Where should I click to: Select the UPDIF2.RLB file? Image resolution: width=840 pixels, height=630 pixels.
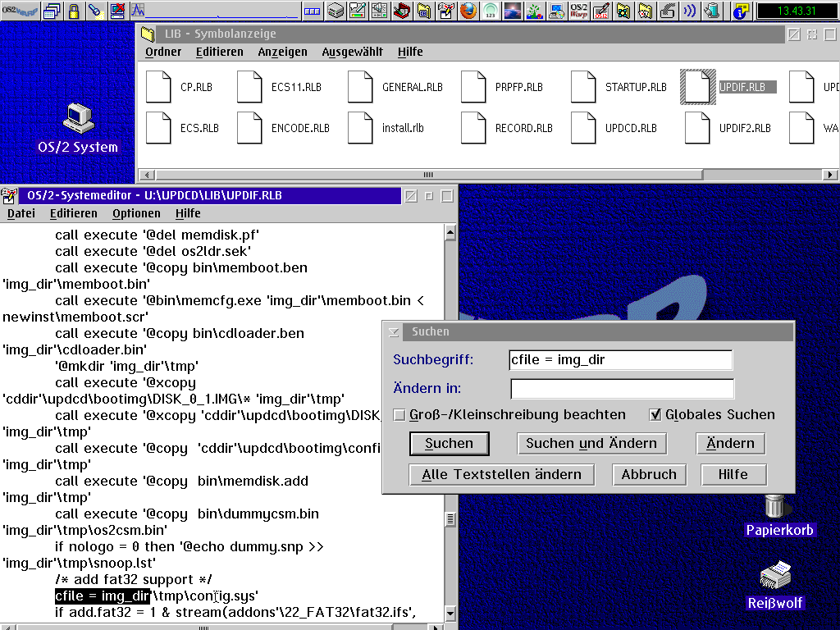pos(728,128)
